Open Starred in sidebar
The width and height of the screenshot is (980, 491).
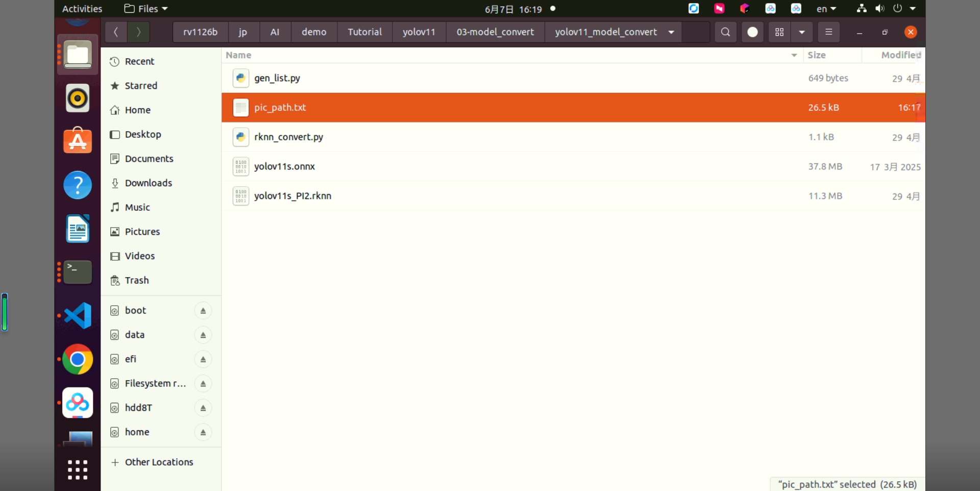[x=161, y=86]
